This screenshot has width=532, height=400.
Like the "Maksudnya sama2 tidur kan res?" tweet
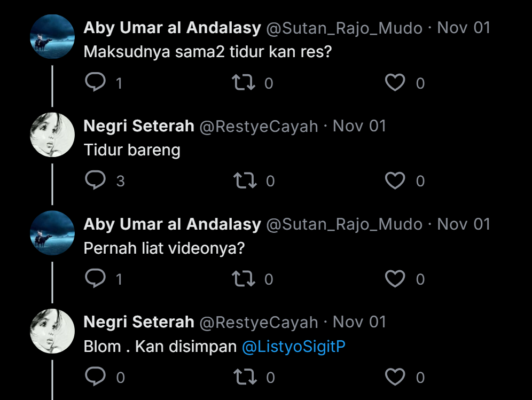pos(395,83)
